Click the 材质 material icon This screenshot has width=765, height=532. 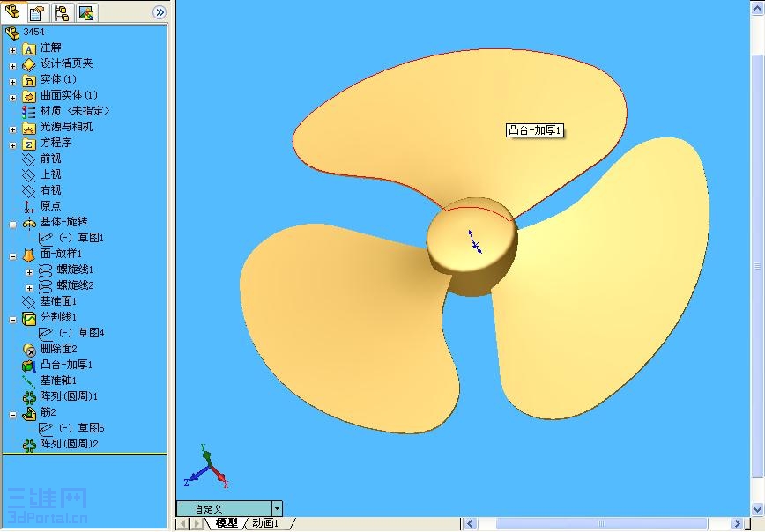(x=29, y=113)
